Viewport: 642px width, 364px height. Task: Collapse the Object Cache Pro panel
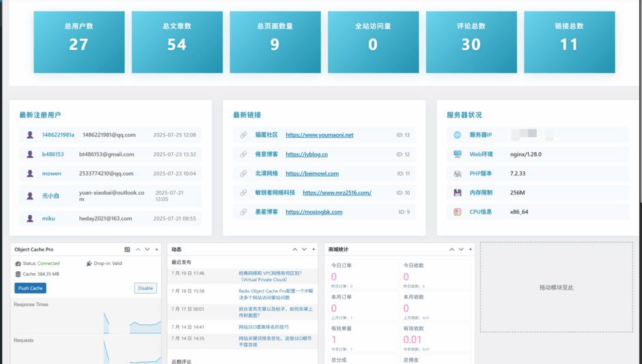[x=157, y=250]
